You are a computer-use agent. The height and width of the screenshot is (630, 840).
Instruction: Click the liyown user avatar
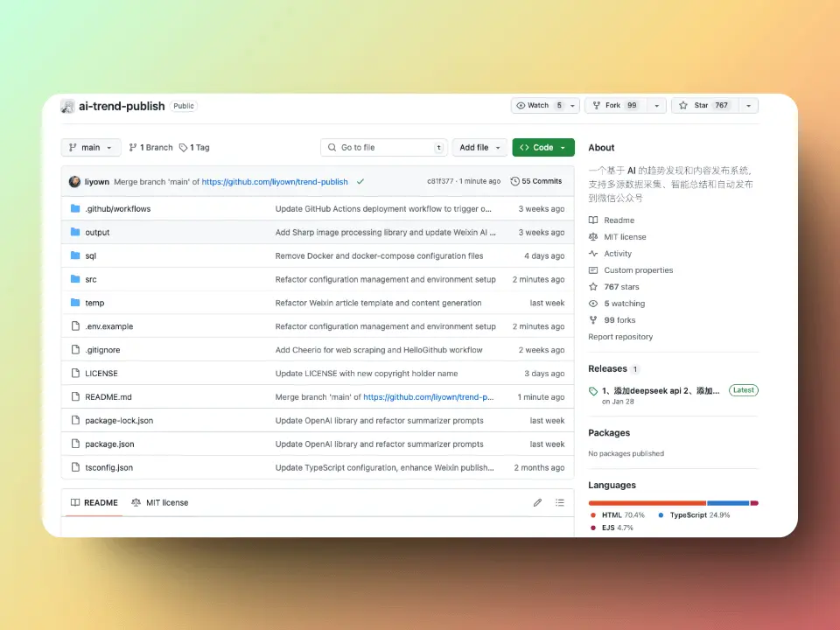click(74, 182)
